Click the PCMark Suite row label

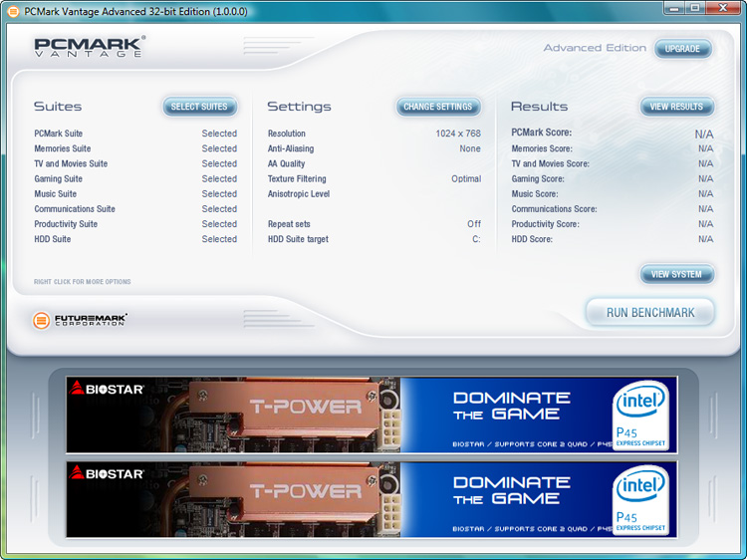click(x=58, y=134)
